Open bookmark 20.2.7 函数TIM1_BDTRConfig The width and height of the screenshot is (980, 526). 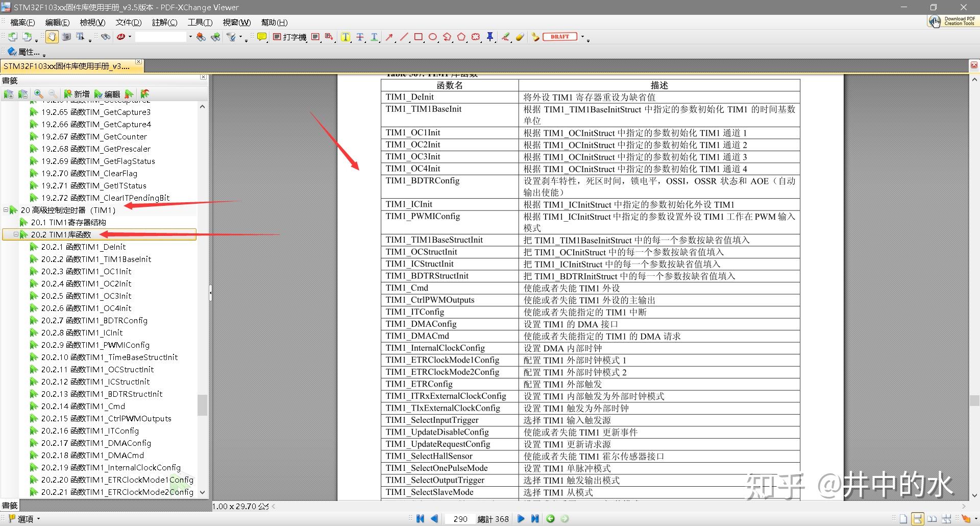click(x=94, y=320)
